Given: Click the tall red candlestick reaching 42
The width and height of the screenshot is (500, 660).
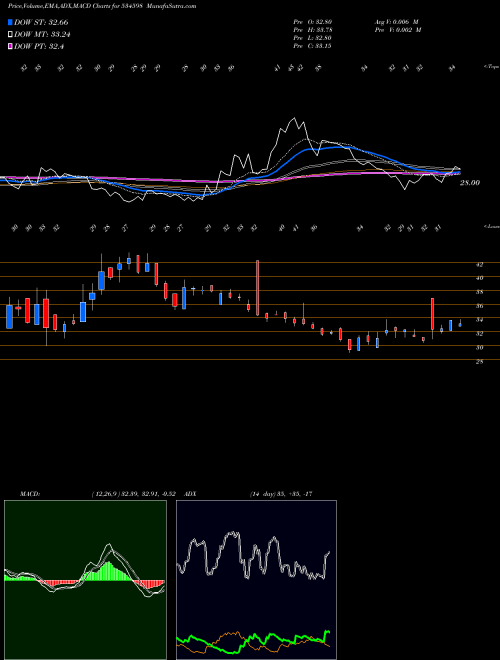Looking at the screenshot, I should click(x=258, y=288).
